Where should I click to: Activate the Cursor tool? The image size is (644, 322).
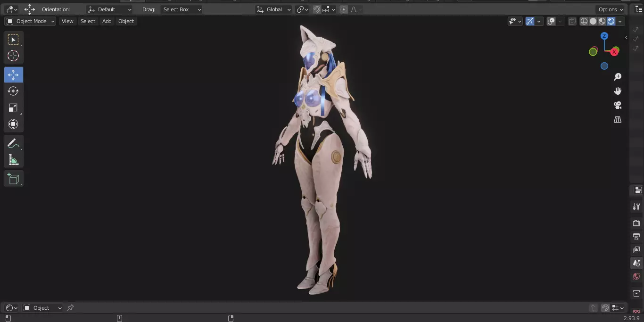13,56
